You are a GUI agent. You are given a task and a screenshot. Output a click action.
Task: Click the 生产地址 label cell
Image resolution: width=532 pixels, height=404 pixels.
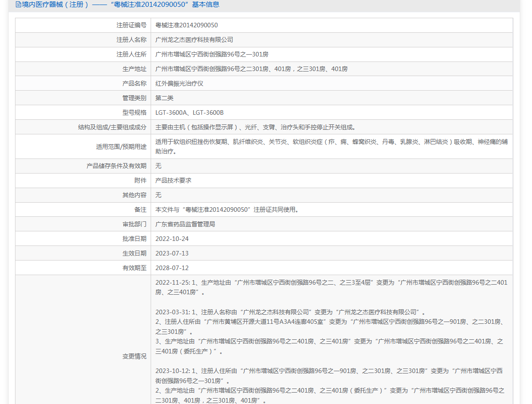[x=83, y=69]
